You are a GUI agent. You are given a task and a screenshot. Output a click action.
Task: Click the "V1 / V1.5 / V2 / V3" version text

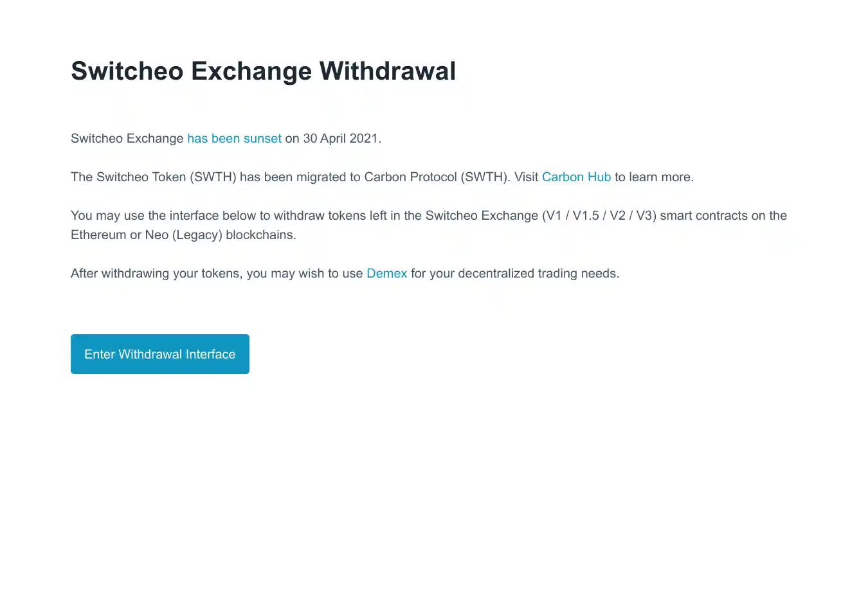click(x=599, y=215)
